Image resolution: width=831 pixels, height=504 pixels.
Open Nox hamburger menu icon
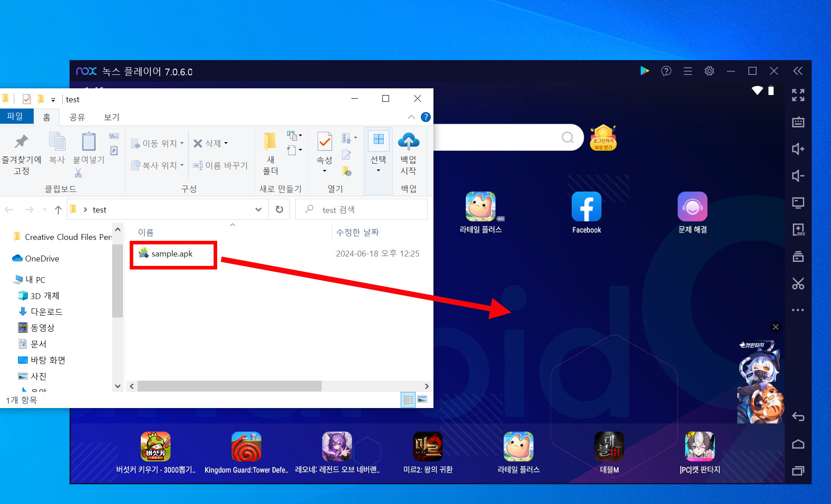tap(687, 71)
